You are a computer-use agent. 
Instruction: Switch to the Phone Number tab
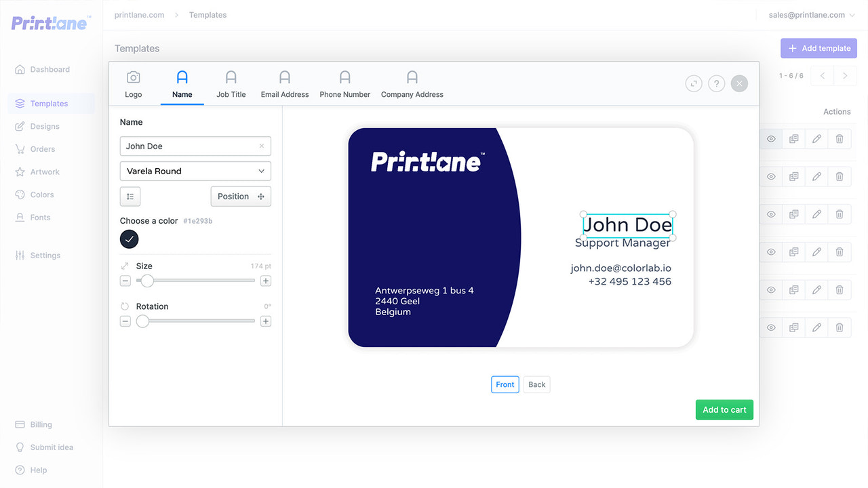point(344,84)
